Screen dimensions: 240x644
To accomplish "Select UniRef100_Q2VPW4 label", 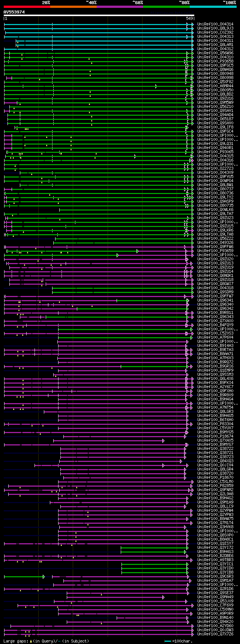I will [x=215, y=510].
